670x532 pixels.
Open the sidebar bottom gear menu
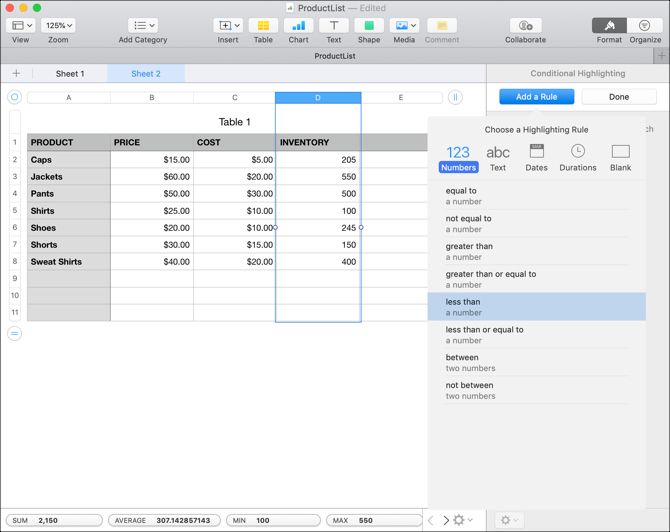[509, 520]
